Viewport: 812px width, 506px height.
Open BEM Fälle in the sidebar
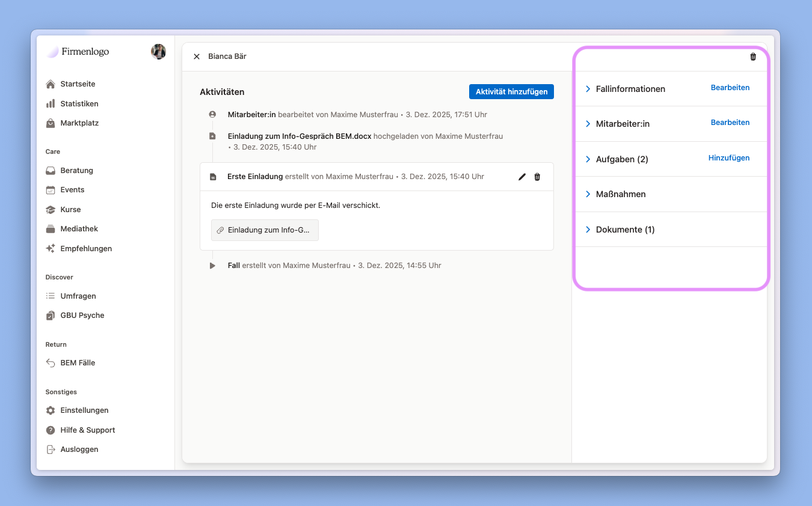[x=78, y=363]
